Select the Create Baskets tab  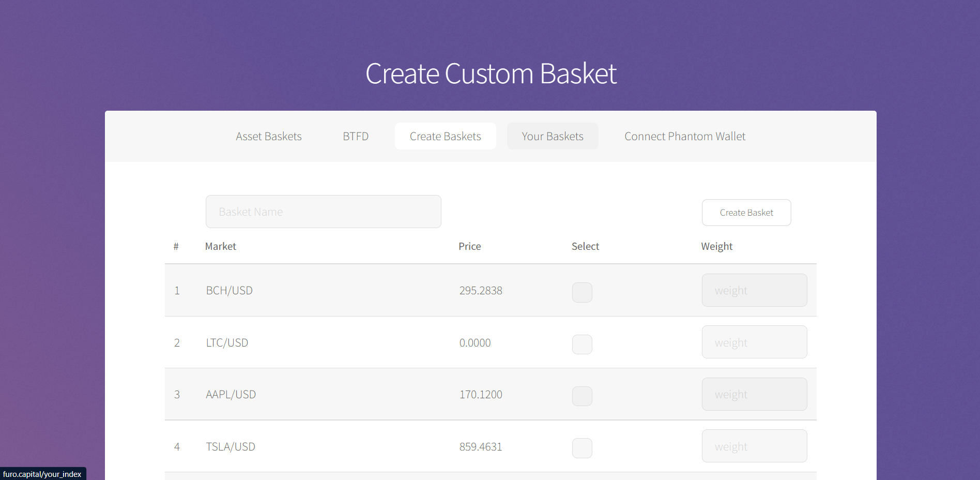pyautogui.click(x=446, y=136)
